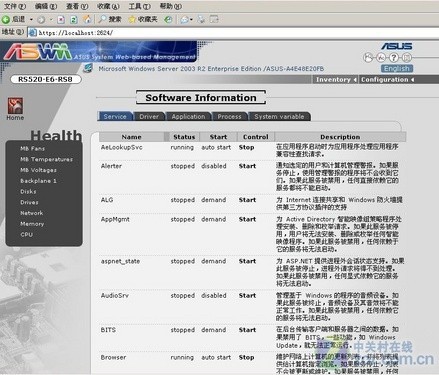Click the second round ASWM header icon
The width and height of the screenshot is (439, 375).
coord(381,58)
